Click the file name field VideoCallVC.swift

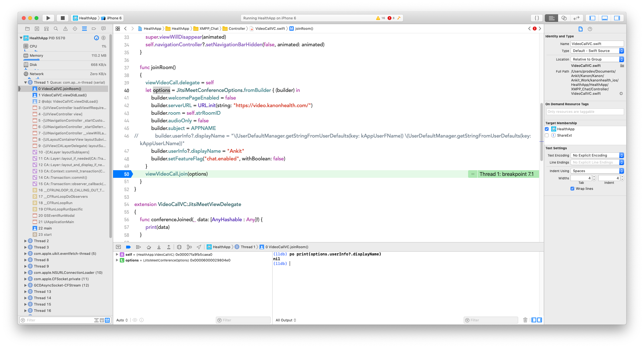tap(597, 44)
